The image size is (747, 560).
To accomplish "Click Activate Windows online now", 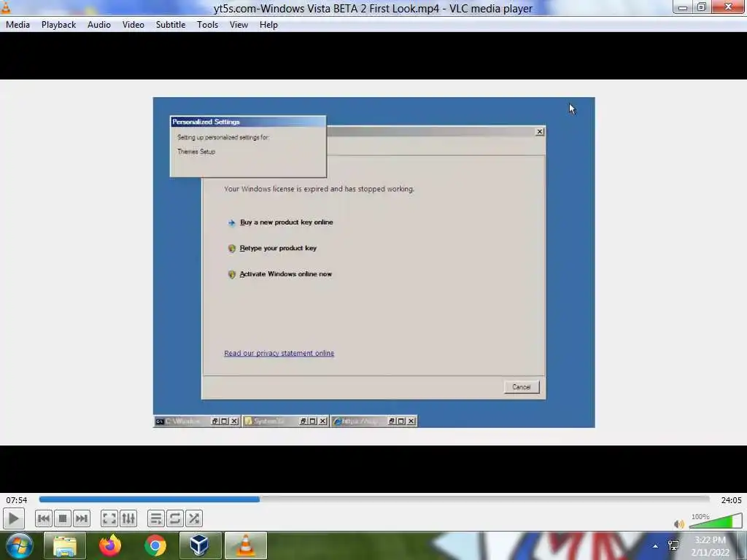I will pos(285,274).
